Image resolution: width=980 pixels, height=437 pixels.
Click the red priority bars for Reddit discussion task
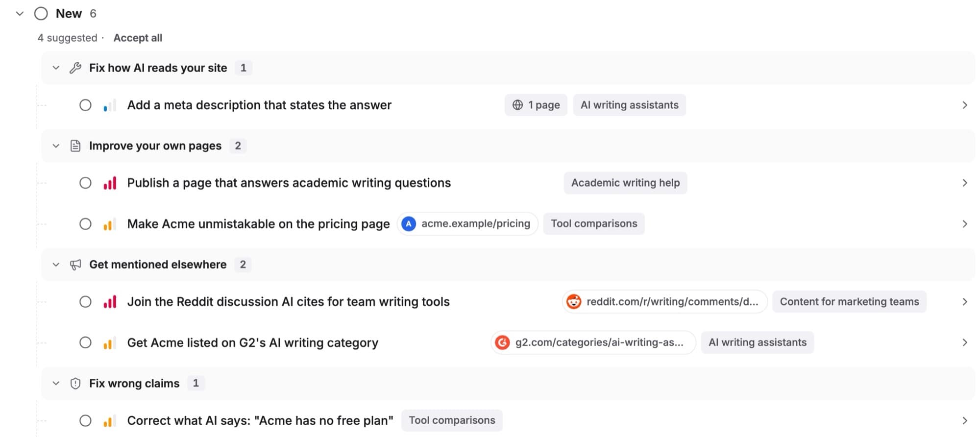tap(110, 302)
